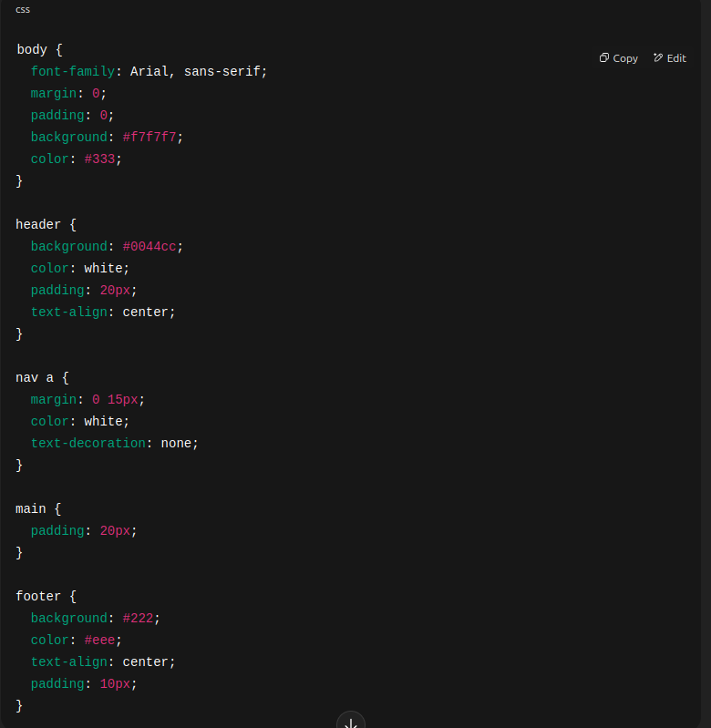Viewport: 711px width, 728px height.
Task: Click the 'color: #333;' line
Action: coord(77,159)
